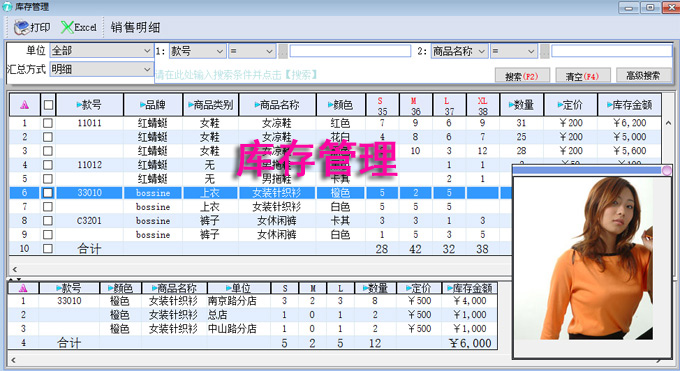Image resolution: width=680 pixels, height=371 pixels.
Task: Click the small gray button beside second search field
Action: pyautogui.click(x=545, y=52)
